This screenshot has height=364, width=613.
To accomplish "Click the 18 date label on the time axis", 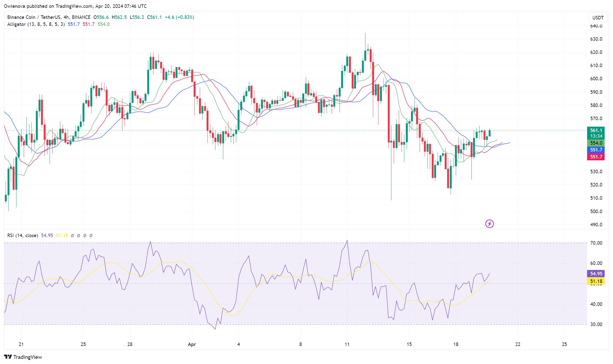I will tap(456, 344).
